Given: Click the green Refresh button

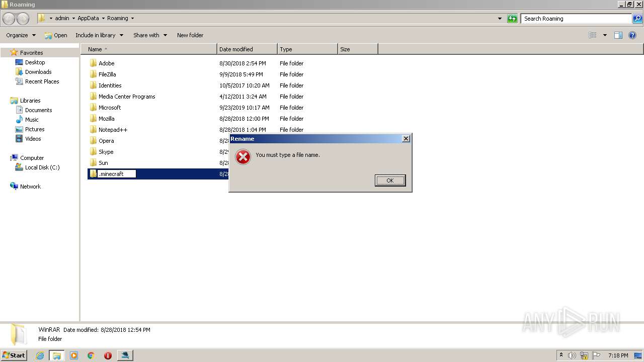Looking at the screenshot, I should coord(512,19).
